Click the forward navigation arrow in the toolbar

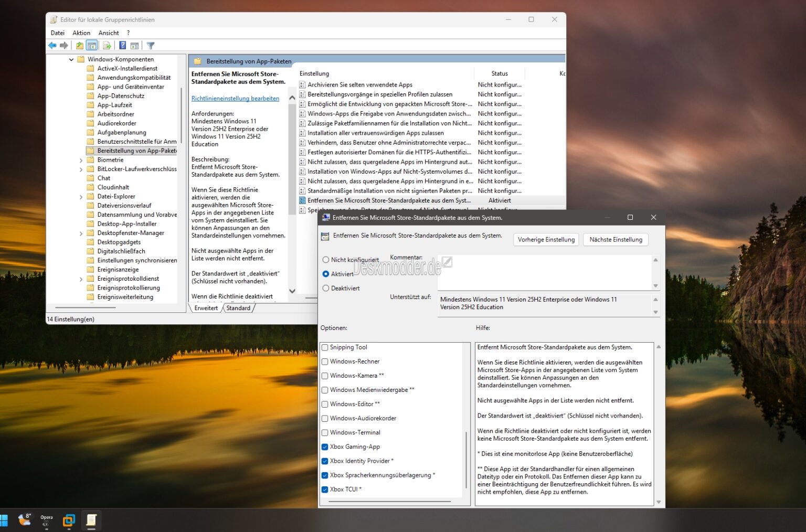65,45
